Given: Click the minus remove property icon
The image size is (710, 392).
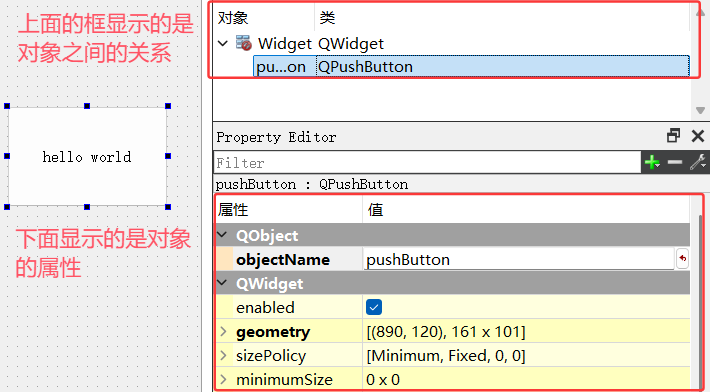Looking at the screenshot, I should (675, 162).
